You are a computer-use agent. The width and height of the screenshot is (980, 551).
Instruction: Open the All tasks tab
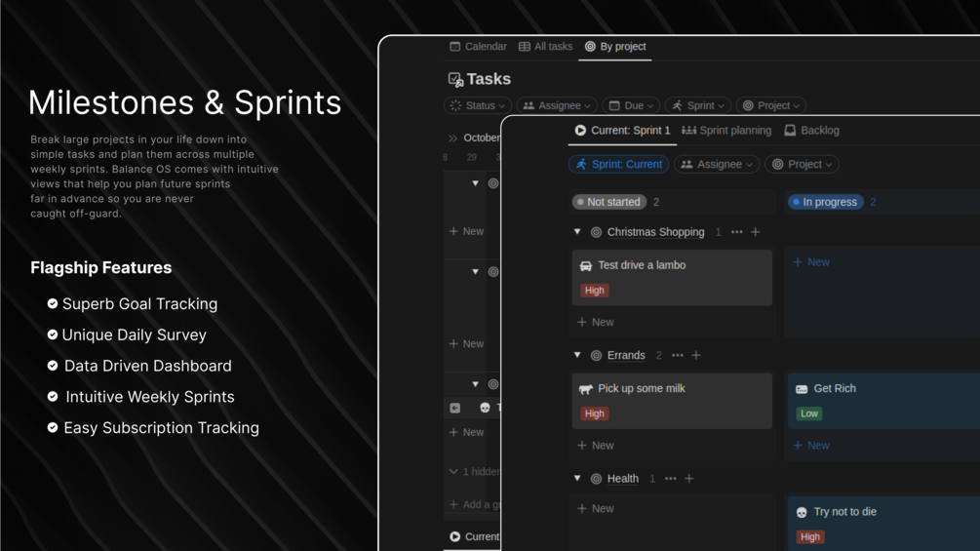(546, 46)
